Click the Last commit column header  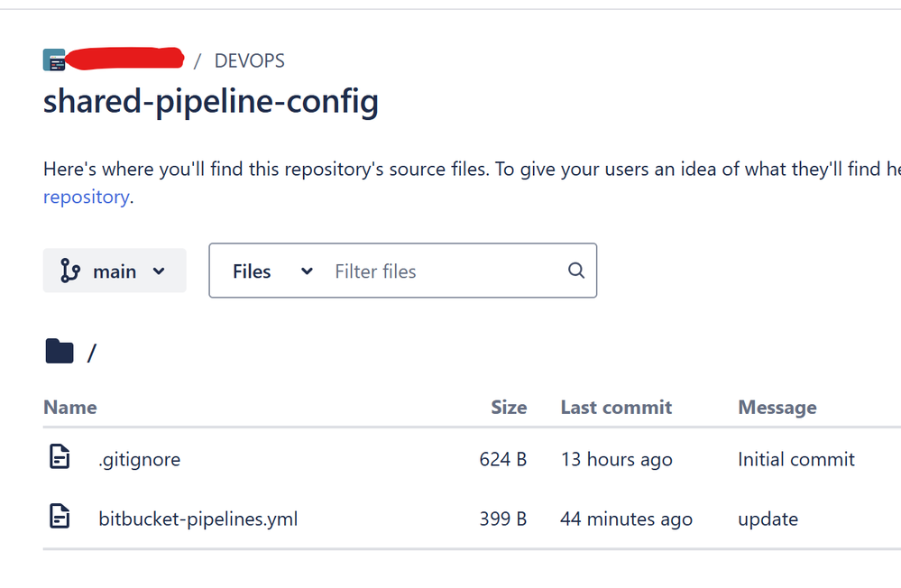coord(616,408)
